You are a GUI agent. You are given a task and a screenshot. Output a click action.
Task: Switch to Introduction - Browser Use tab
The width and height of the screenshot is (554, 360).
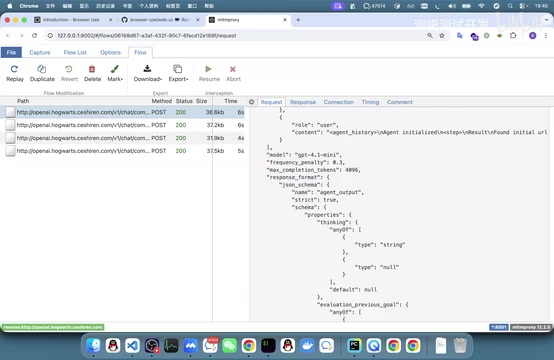point(73,20)
